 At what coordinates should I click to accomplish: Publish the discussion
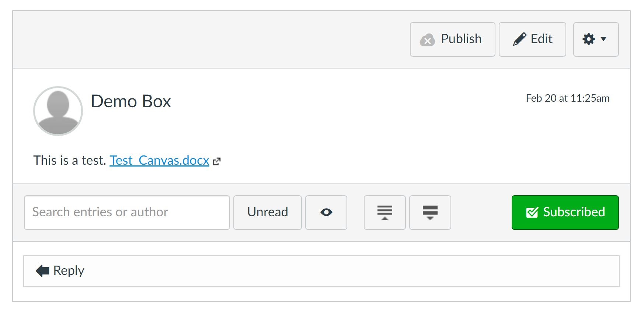coord(453,39)
